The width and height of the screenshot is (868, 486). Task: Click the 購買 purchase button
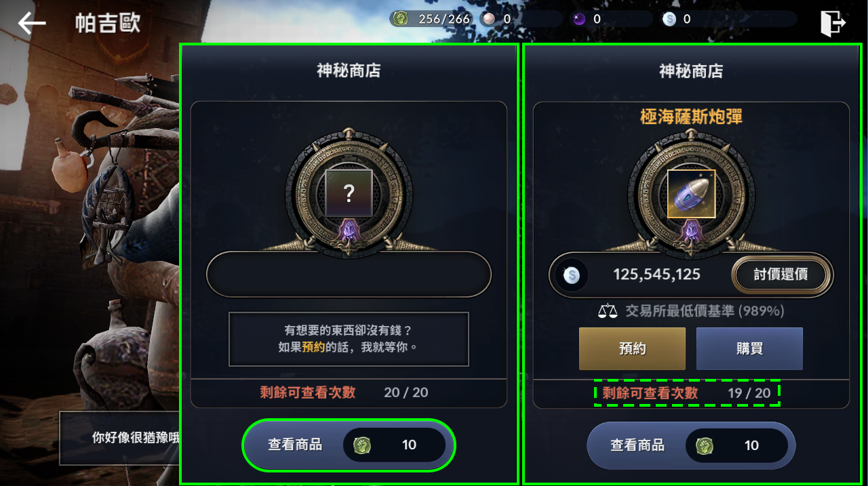coord(749,348)
